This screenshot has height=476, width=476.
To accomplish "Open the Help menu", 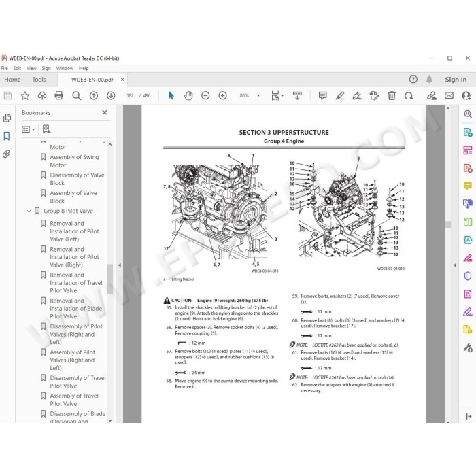I will [84, 68].
